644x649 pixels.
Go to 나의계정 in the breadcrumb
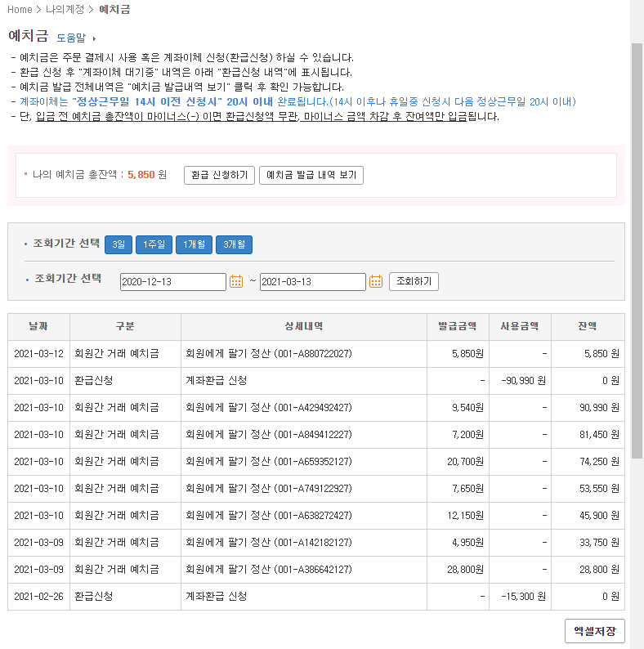65,10
